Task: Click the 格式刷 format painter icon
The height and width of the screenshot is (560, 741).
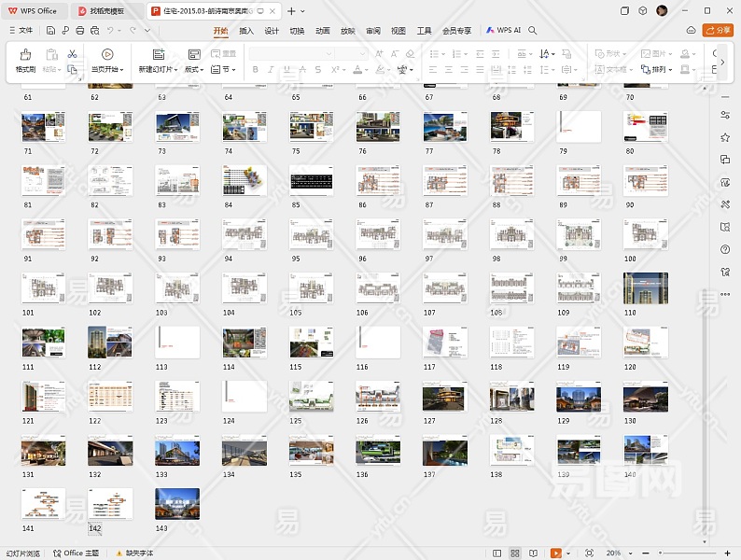Action: (25, 55)
